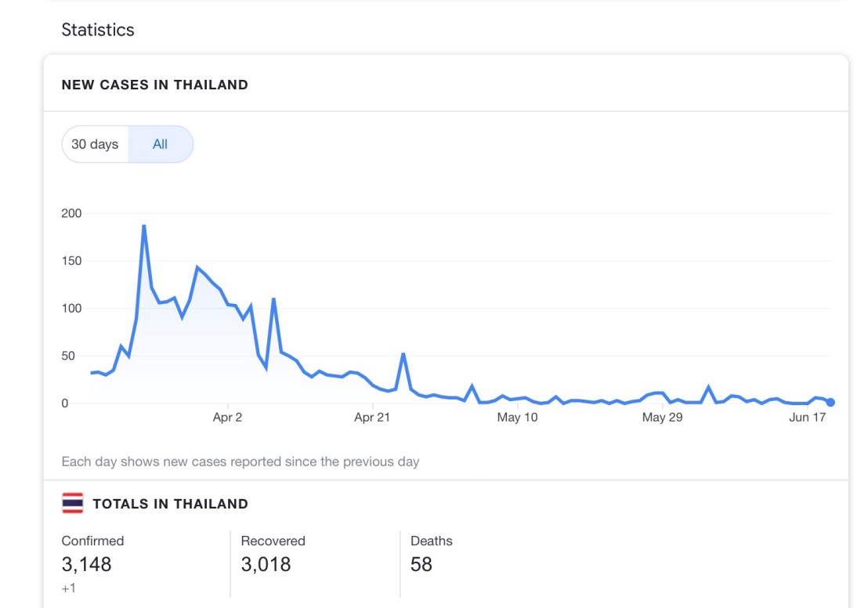Select the "All" time range option
Viewport: 868px width, 608px height.
[161, 144]
